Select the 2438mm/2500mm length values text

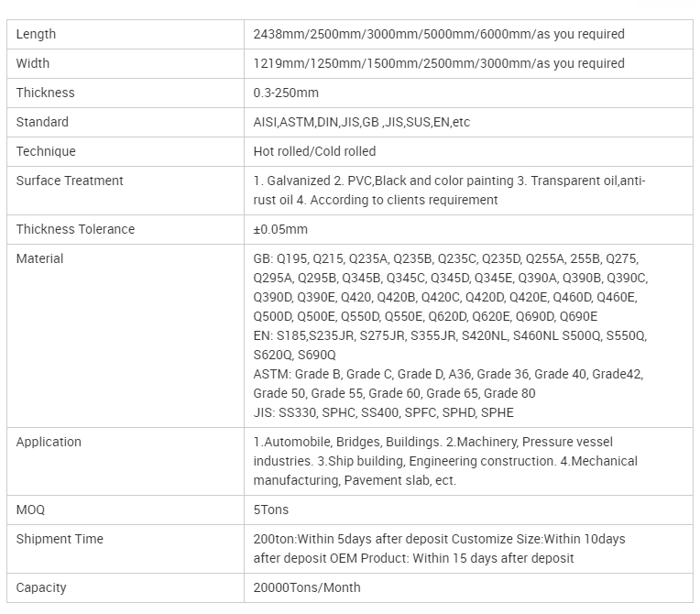(439, 34)
